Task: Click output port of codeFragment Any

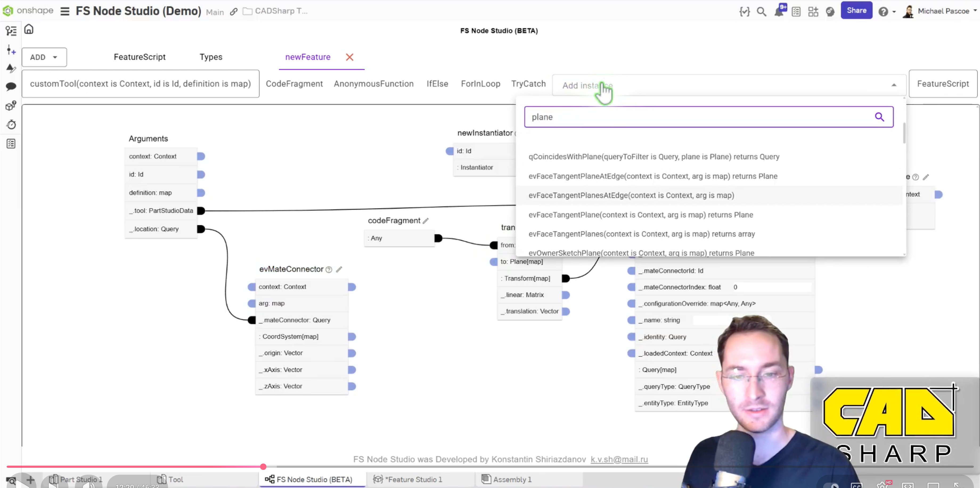Action: (438, 238)
